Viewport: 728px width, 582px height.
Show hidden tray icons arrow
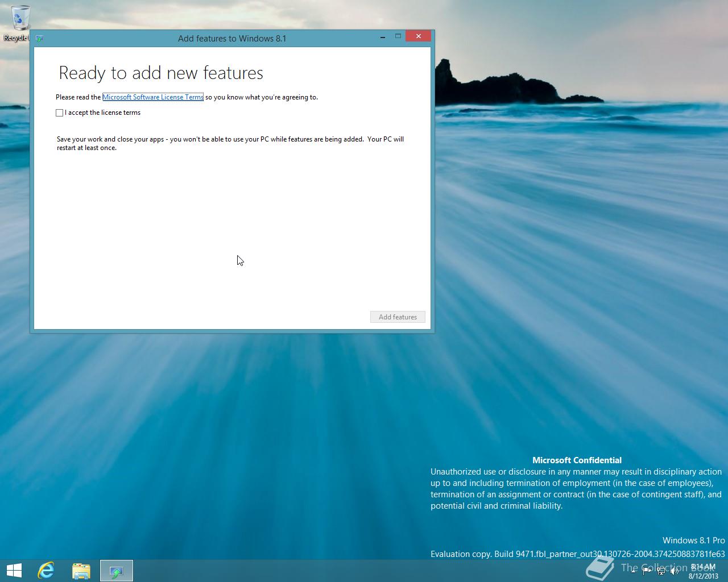(633, 571)
